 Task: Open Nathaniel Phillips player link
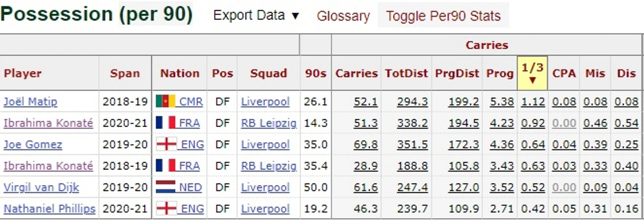click(49, 208)
